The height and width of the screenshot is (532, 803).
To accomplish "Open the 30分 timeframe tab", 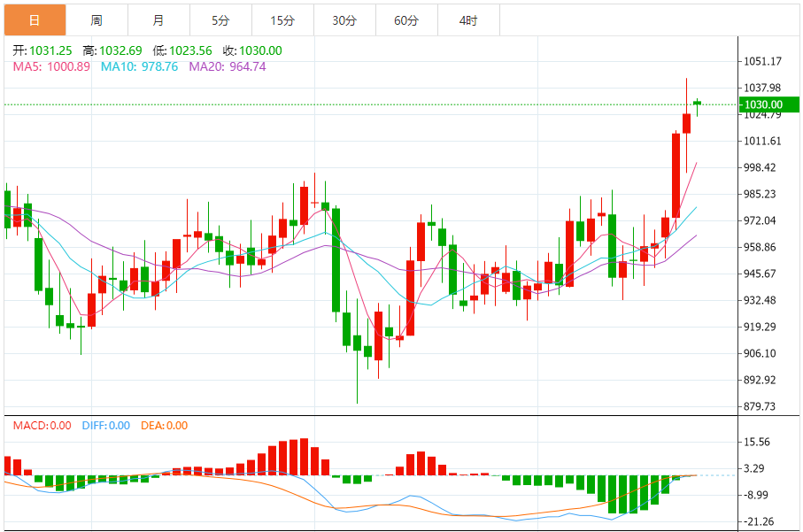I will 344,20.
